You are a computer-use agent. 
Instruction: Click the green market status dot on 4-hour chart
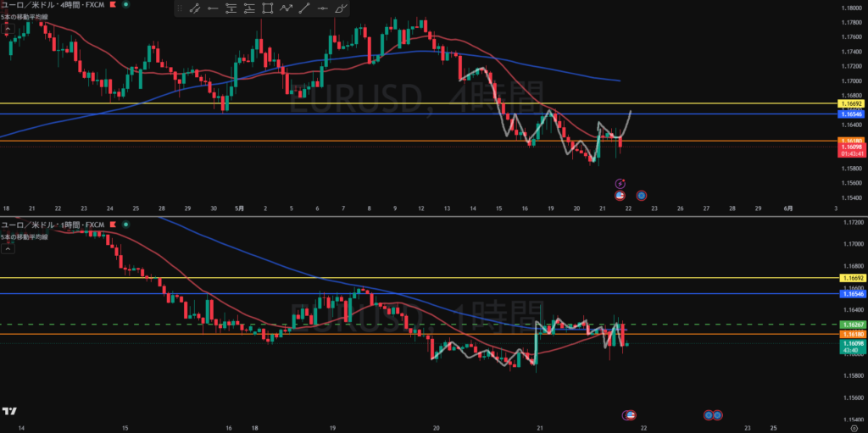pyautogui.click(x=125, y=4)
